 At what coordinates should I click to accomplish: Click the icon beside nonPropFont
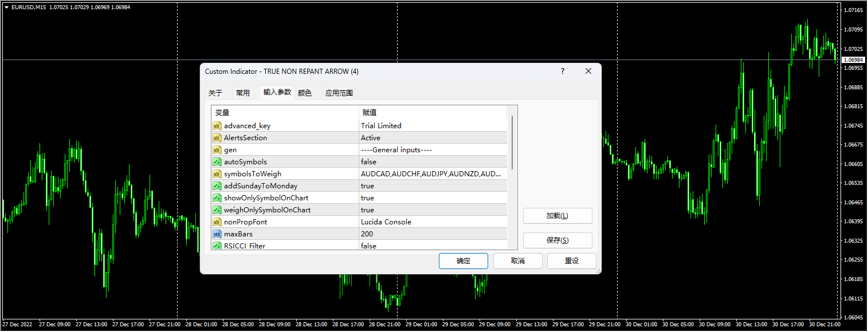tap(217, 222)
